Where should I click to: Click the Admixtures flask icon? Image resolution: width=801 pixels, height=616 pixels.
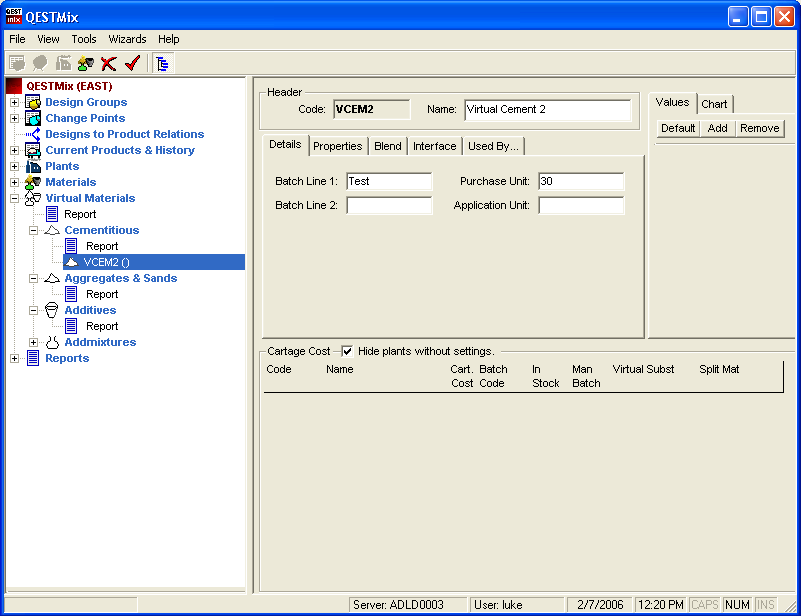[x=52, y=342]
